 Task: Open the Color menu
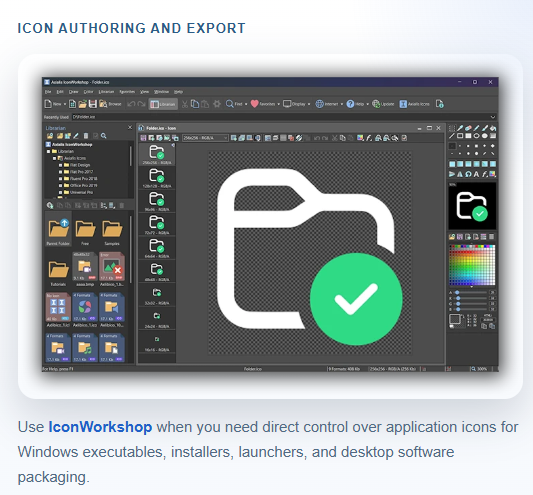coord(88,92)
